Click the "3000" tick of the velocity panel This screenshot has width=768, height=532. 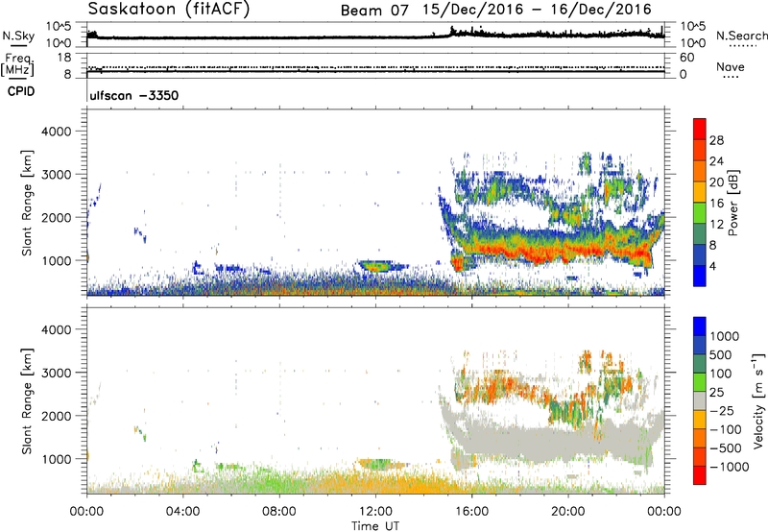click(x=56, y=373)
